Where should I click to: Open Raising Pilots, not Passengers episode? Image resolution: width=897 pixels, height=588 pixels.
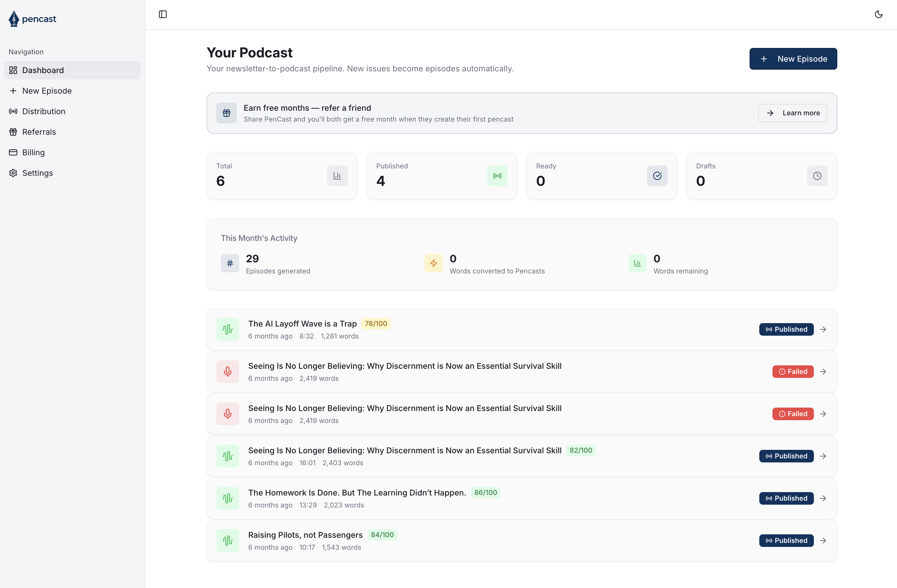tap(305, 535)
